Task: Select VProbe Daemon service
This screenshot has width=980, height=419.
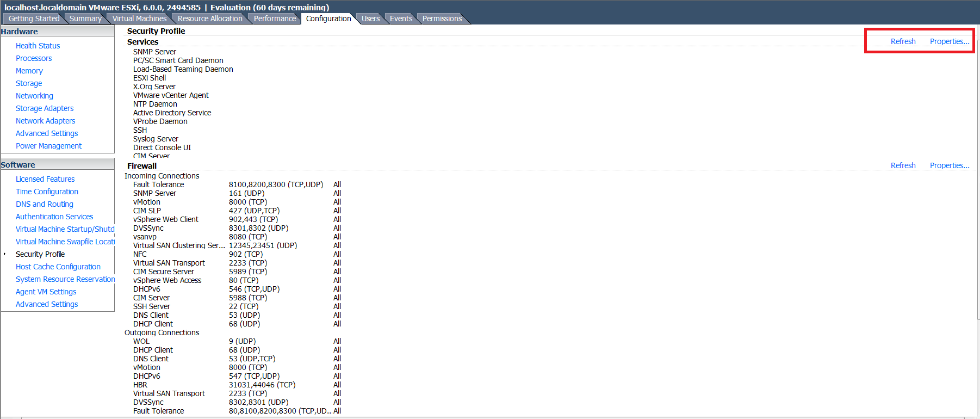Action: click(x=160, y=121)
